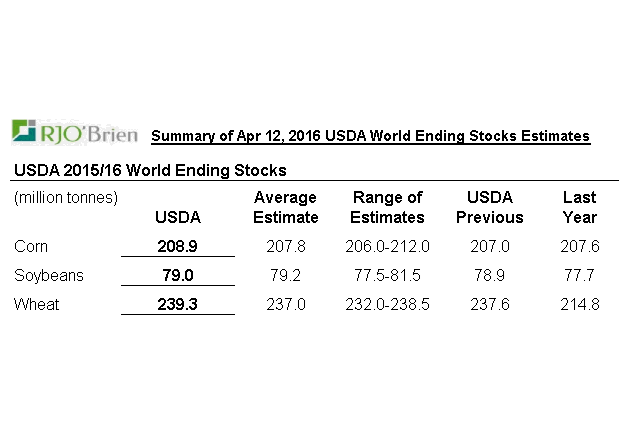Select the USDA Previous column header

pos(488,207)
